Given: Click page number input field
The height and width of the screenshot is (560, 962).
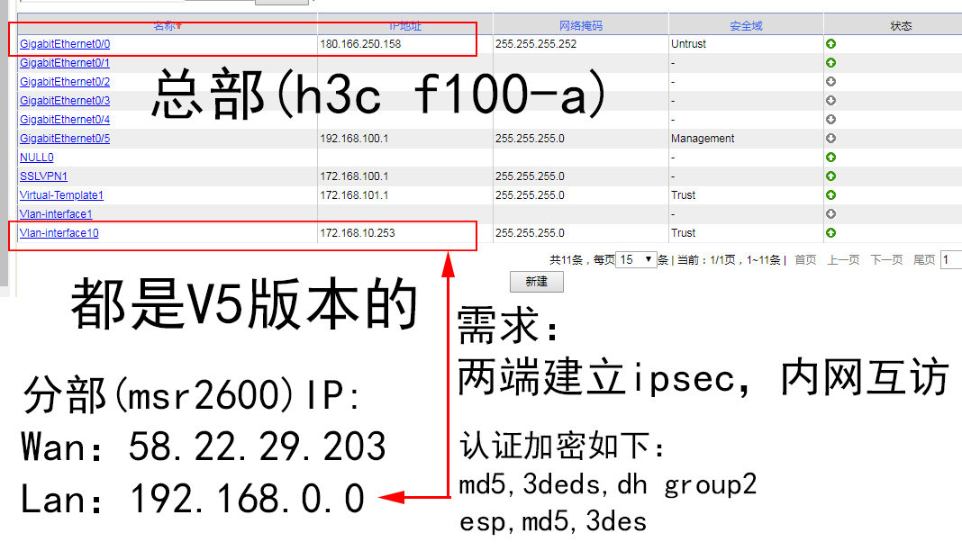Looking at the screenshot, I should click(951, 260).
